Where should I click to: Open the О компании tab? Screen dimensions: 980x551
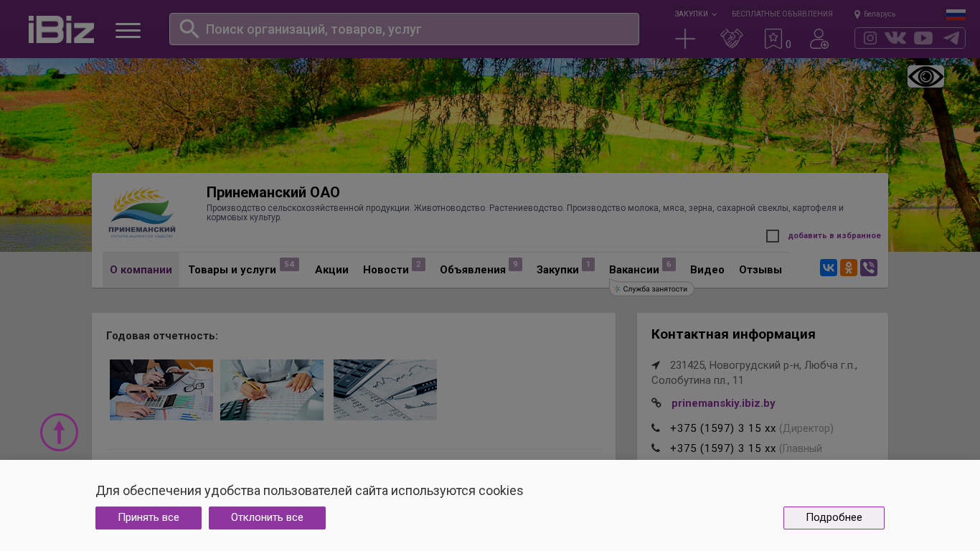pyautogui.click(x=141, y=270)
